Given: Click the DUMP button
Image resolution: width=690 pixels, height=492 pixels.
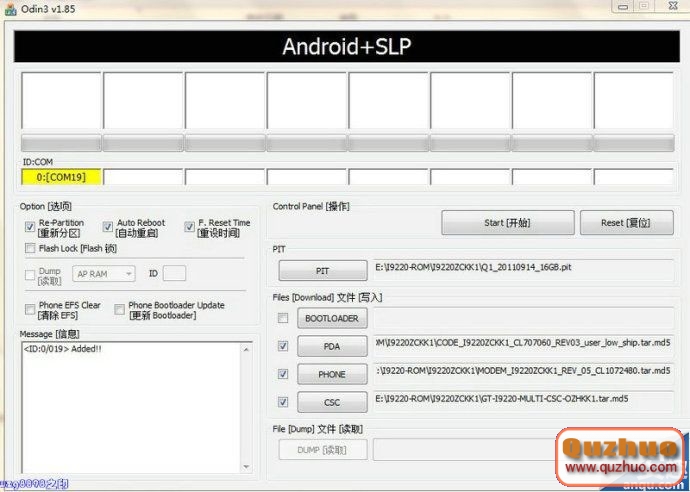Looking at the screenshot, I should (x=323, y=450).
